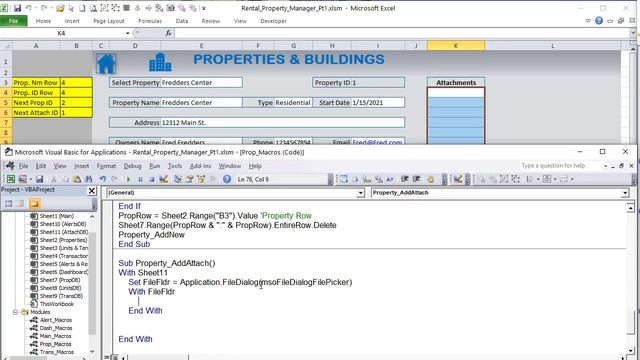Click Save icon in Excel quick access toolbar
The image size is (640, 360).
[17, 8]
